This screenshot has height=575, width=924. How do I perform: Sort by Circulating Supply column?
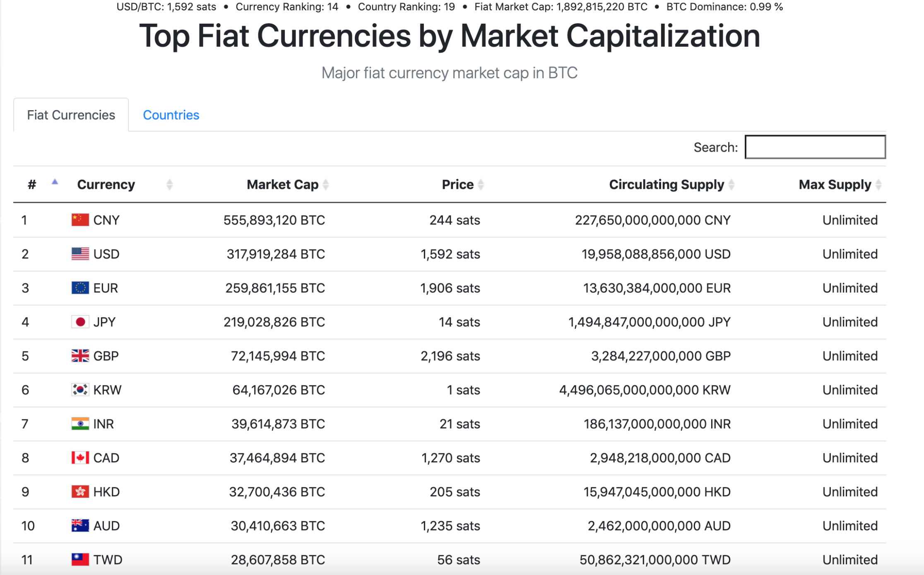671,185
